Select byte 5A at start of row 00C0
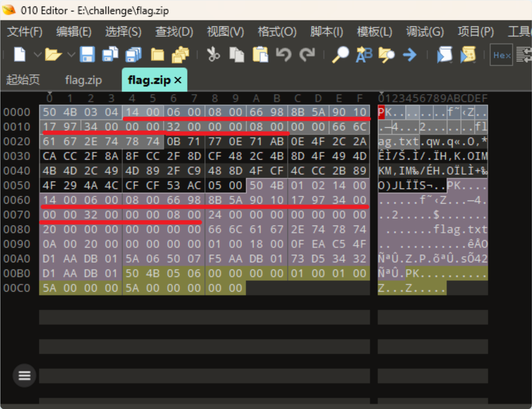Screen dimensions: 532x409 pyautogui.click(x=49, y=288)
